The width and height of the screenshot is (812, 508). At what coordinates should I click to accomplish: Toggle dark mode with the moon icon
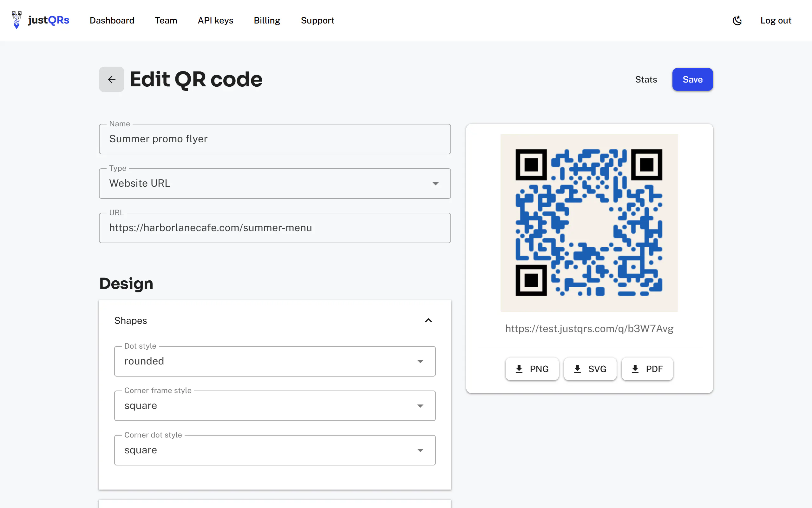(x=737, y=21)
